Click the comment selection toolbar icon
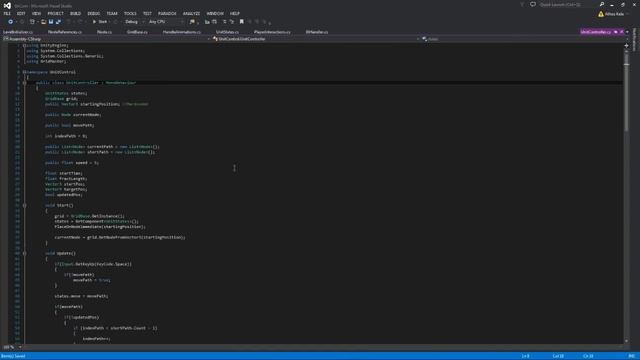 [x=224, y=22]
